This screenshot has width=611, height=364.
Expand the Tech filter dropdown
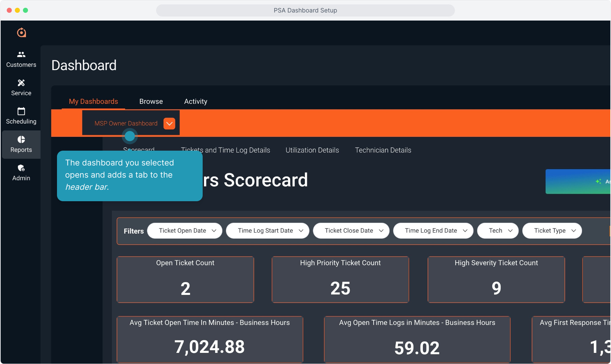pyautogui.click(x=498, y=231)
